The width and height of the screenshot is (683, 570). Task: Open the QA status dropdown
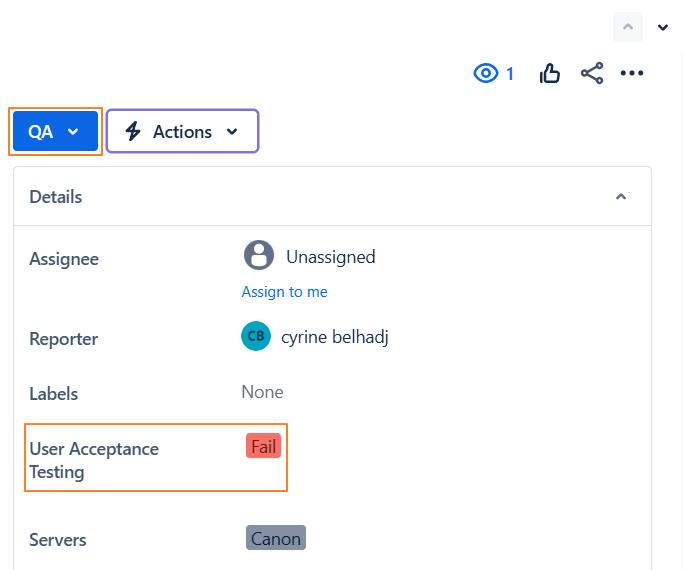tap(55, 132)
